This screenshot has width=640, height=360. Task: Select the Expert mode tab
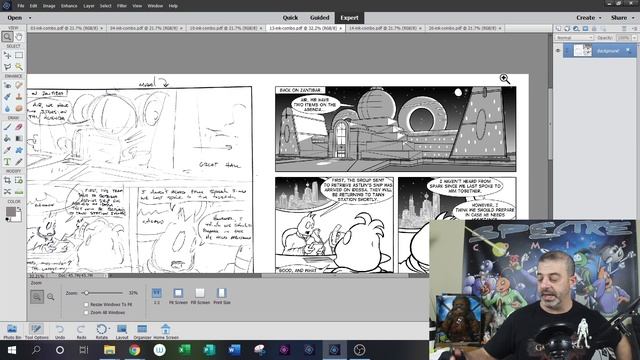(x=349, y=18)
